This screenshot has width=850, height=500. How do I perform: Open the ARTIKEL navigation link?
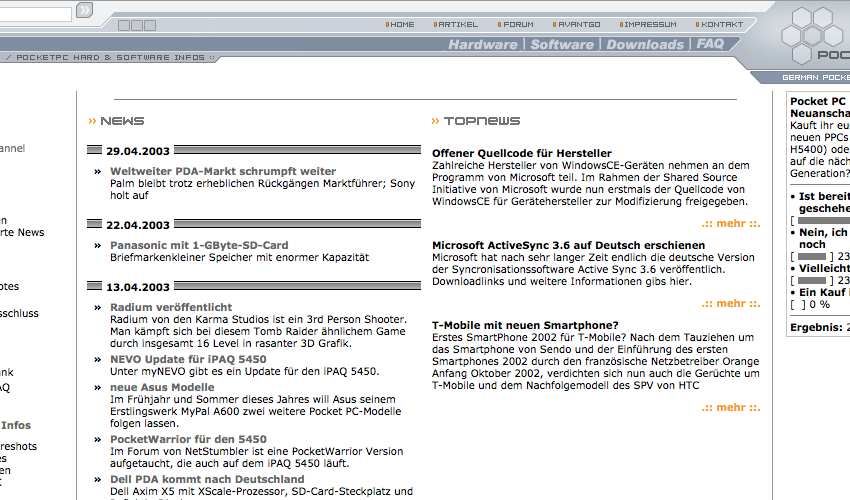456,24
